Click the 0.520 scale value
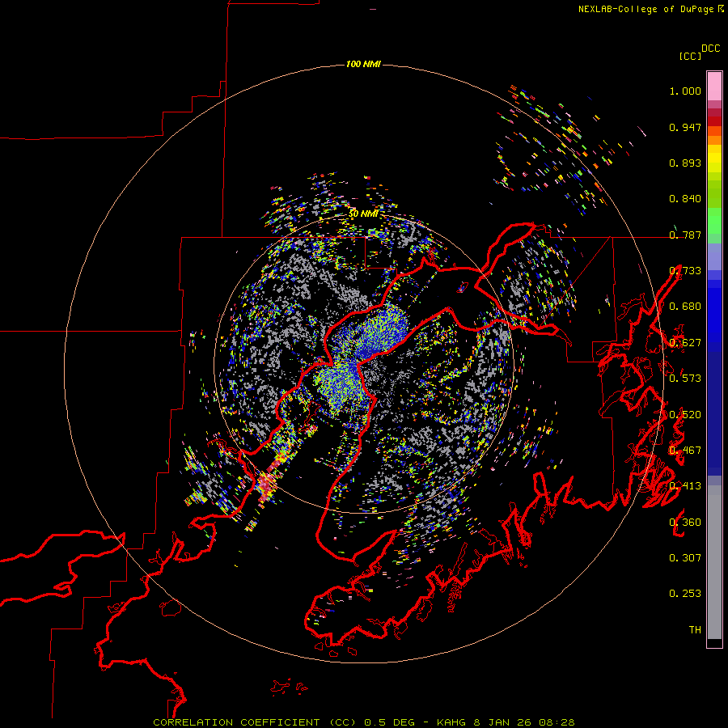 [x=685, y=415]
